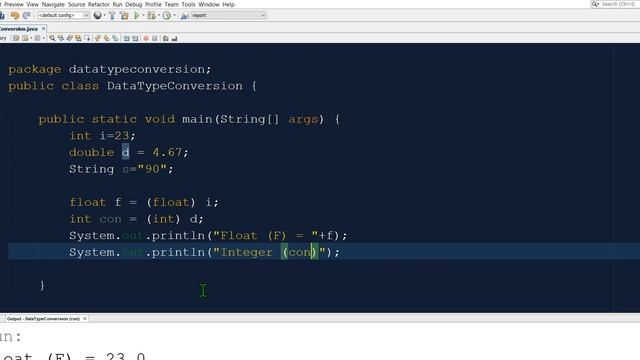Go to Previous Bookmark icon
The image size is (640, 360).
[98, 38]
